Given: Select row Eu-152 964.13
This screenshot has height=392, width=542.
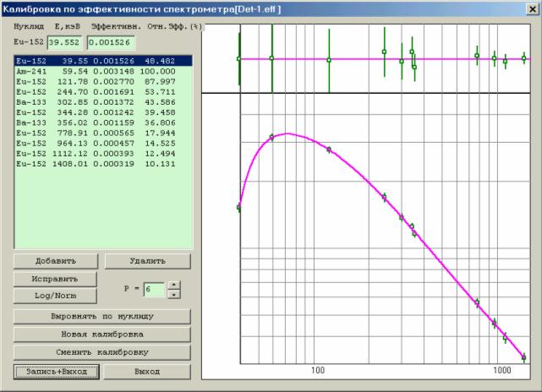Looking at the screenshot, I should [x=103, y=144].
